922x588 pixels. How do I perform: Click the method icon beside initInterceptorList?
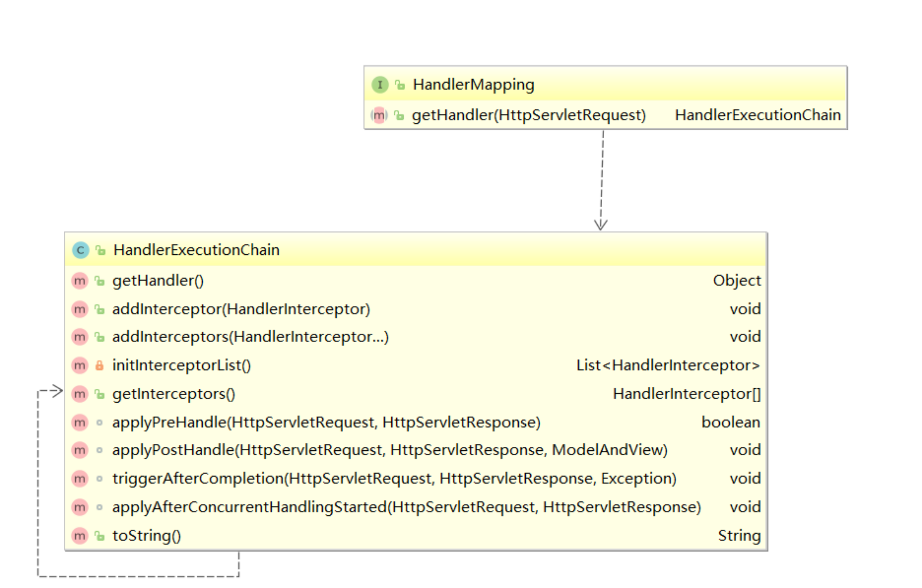click(79, 365)
